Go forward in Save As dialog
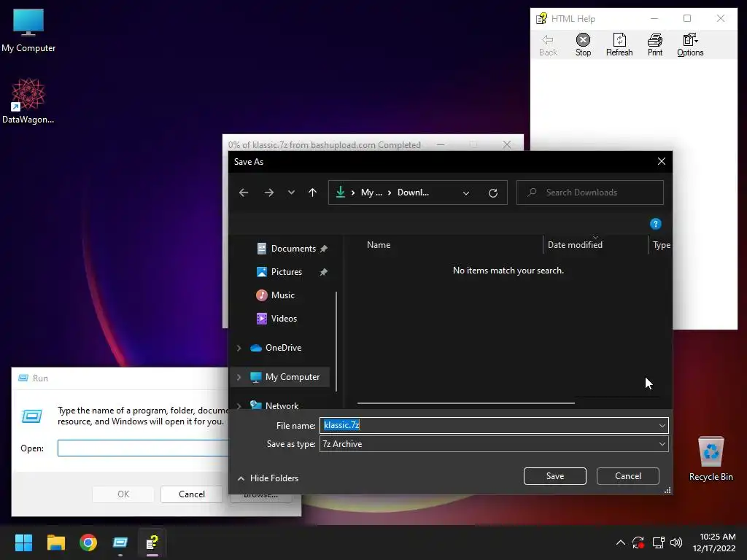 point(268,192)
